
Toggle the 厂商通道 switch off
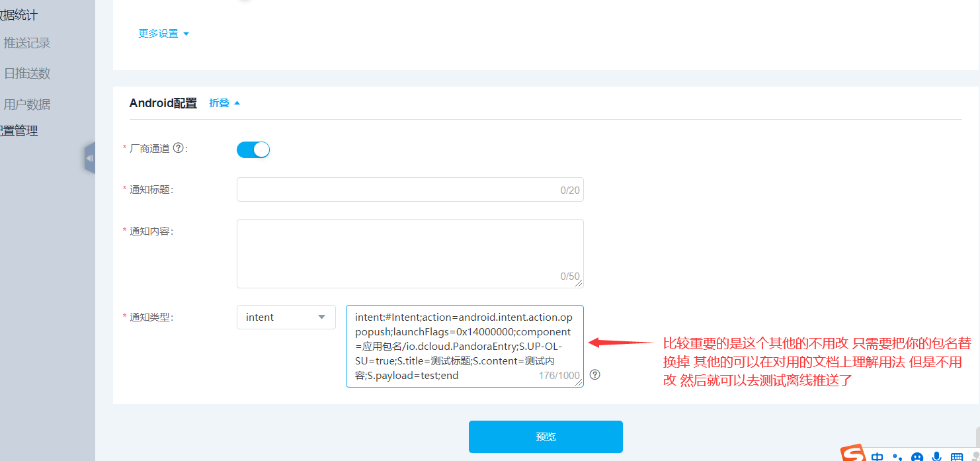253,149
